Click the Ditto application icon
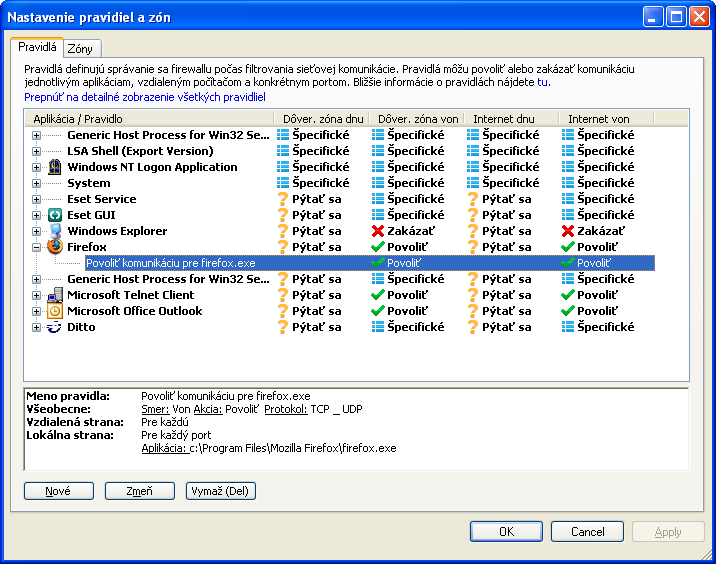The width and height of the screenshot is (716, 564). pos(55,327)
